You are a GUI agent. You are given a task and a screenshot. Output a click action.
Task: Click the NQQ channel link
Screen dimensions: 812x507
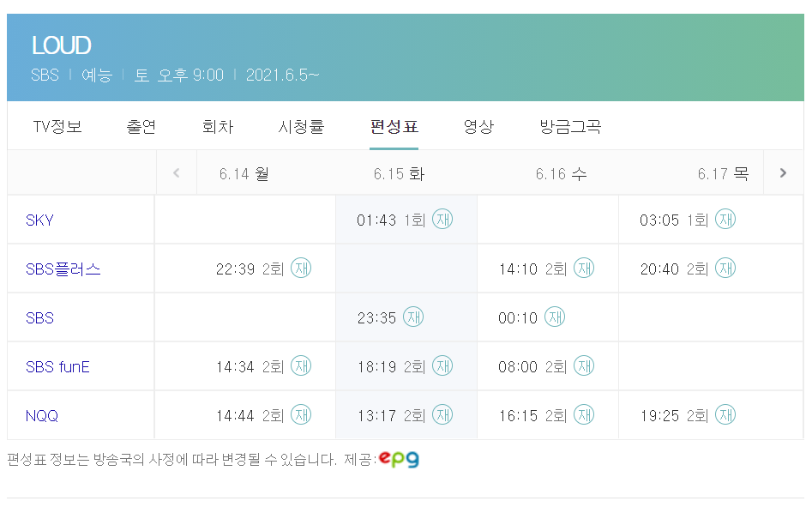click(42, 416)
